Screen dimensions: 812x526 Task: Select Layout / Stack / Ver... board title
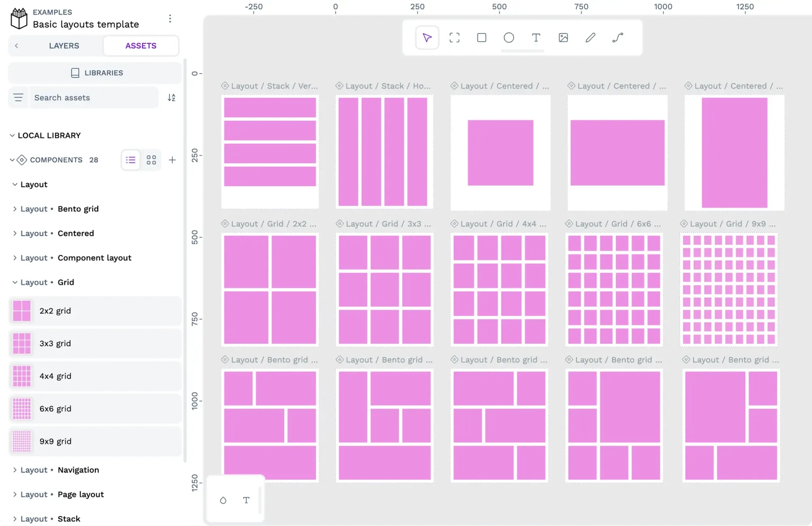tap(274, 86)
